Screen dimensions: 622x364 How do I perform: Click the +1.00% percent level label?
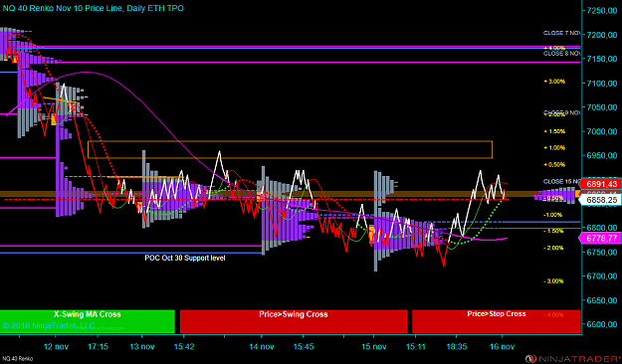pyautogui.click(x=554, y=148)
